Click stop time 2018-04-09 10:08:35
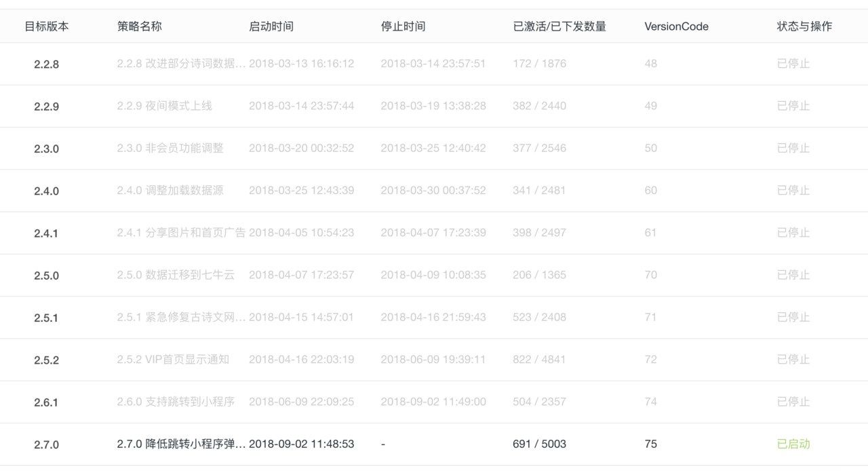 (433, 275)
